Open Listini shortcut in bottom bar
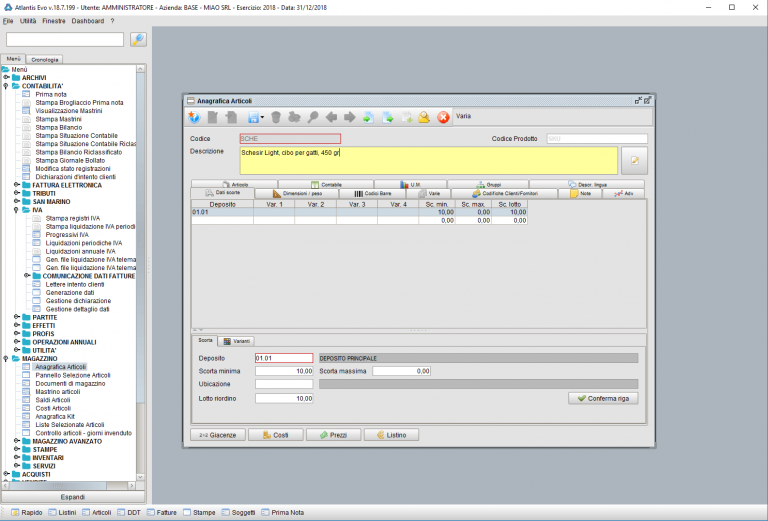This screenshot has width=768, height=521. [62, 512]
